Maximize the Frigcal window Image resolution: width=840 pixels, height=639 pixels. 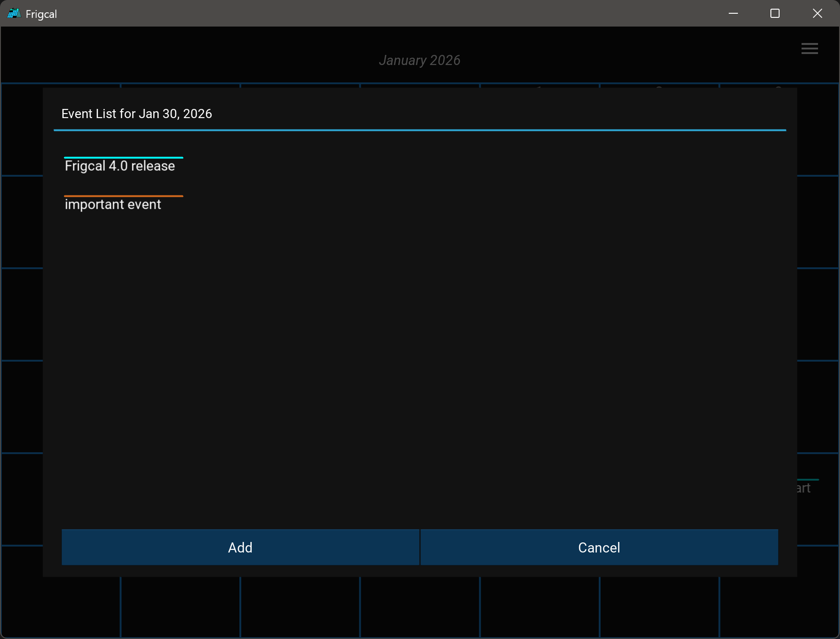(x=775, y=14)
